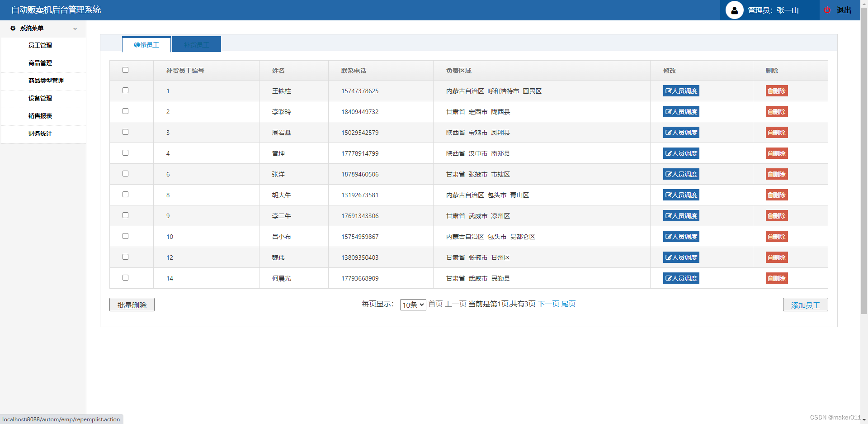The height and width of the screenshot is (424, 868).
Task: Open 人员调度 for employee 周岩鑫
Action: coord(681,133)
